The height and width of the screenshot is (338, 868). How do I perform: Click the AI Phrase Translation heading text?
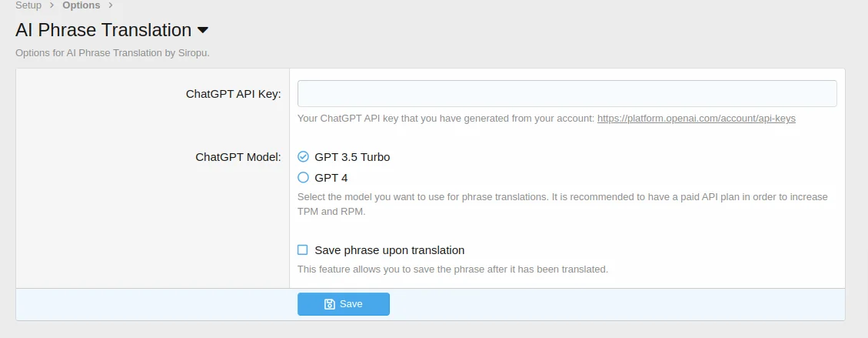(103, 30)
